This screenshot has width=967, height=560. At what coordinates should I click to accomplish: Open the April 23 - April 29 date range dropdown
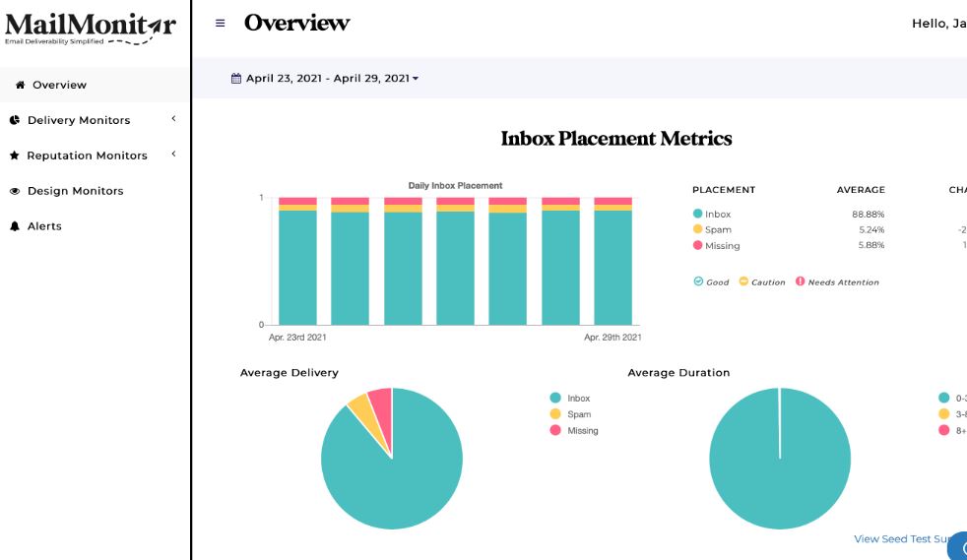(x=325, y=78)
